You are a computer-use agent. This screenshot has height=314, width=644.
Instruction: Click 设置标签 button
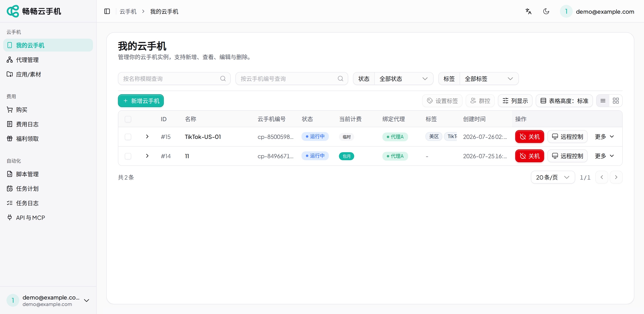click(442, 101)
